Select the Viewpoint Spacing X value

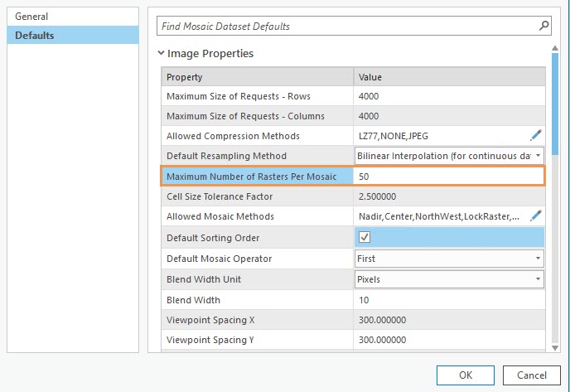(447, 319)
